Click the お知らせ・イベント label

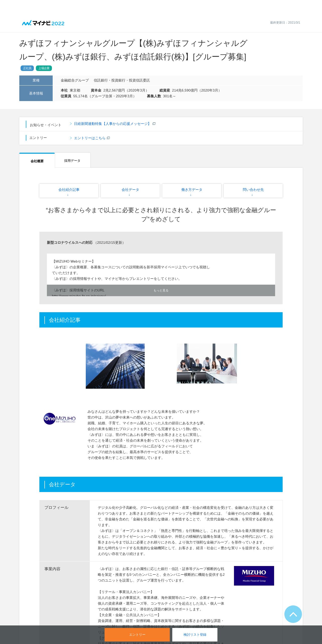(45, 125)
